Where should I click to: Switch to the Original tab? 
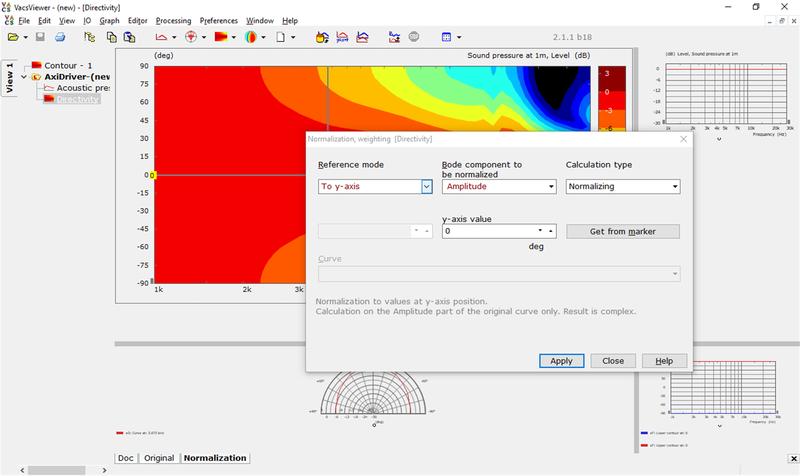[158, 458]
